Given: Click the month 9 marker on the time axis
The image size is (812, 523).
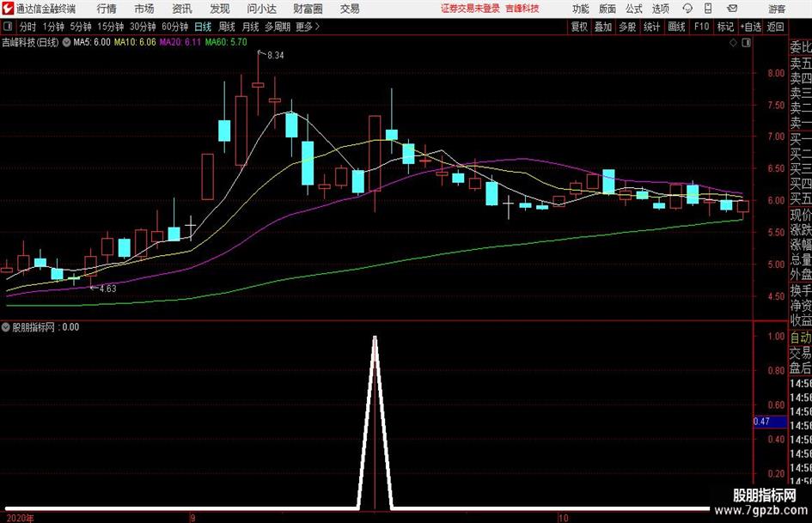Looking at the screenshot, I should [x=192, y=518].
